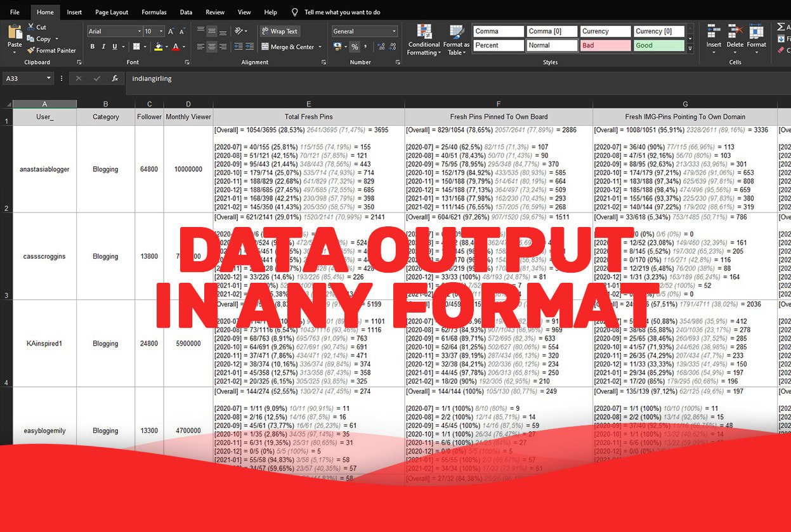Switch to the Formulas ribbon tab
Screen dimensions: 791x532
click(155, 11)
